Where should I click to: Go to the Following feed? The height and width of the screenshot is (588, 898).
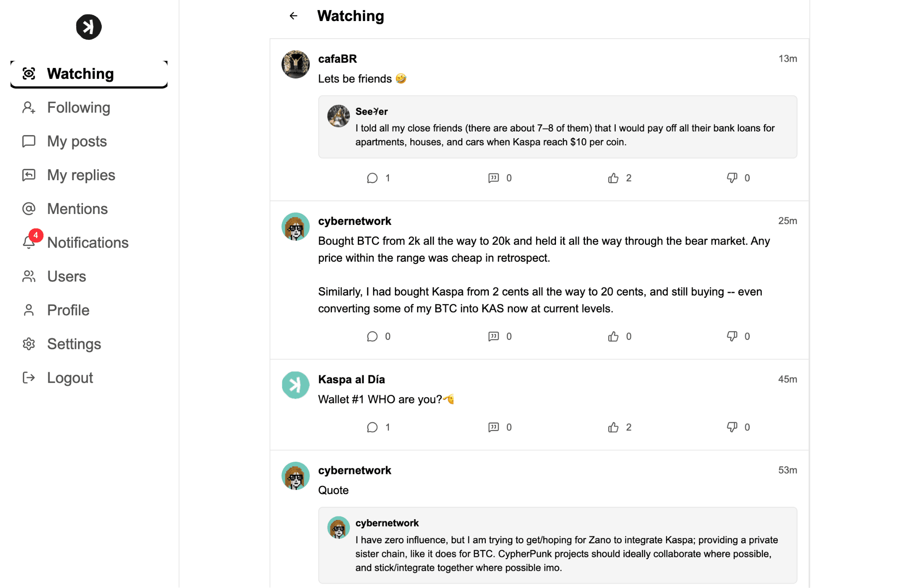[x=78, y=107]
